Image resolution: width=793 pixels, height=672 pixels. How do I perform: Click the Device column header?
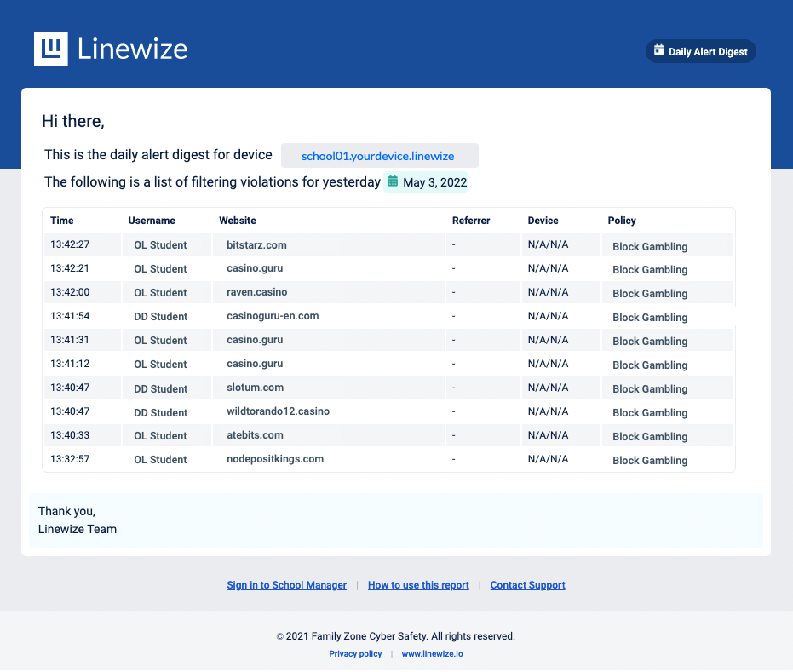[x=543, y=221]
